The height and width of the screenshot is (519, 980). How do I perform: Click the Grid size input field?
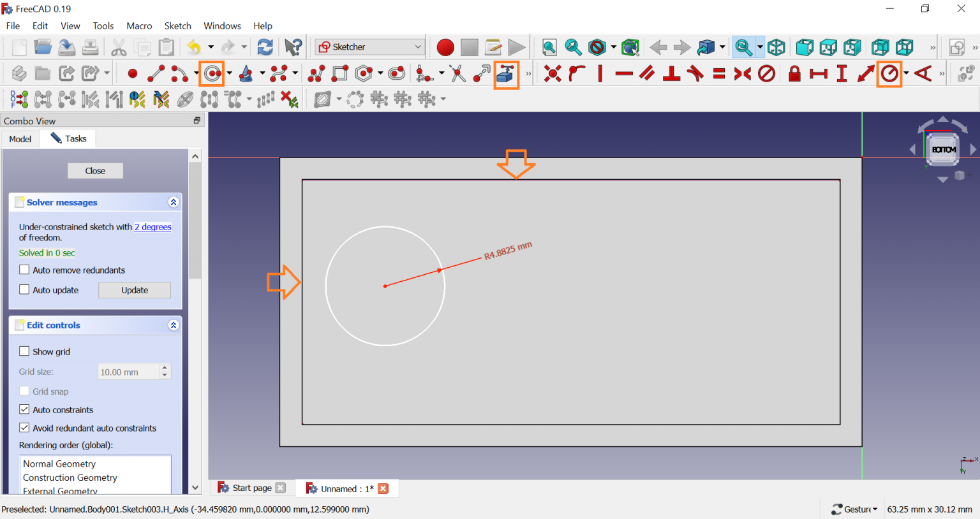click(x=128, y=372)
